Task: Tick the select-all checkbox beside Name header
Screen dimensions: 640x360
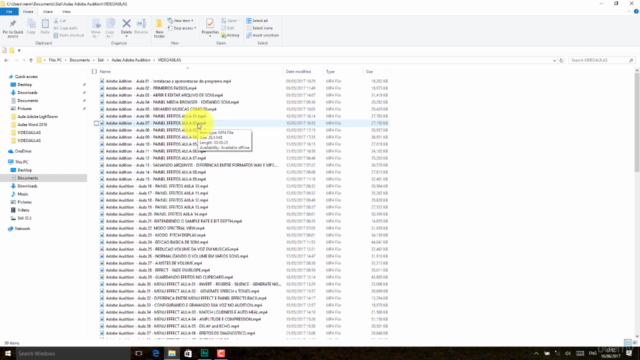Action: (x=94, y=71)
